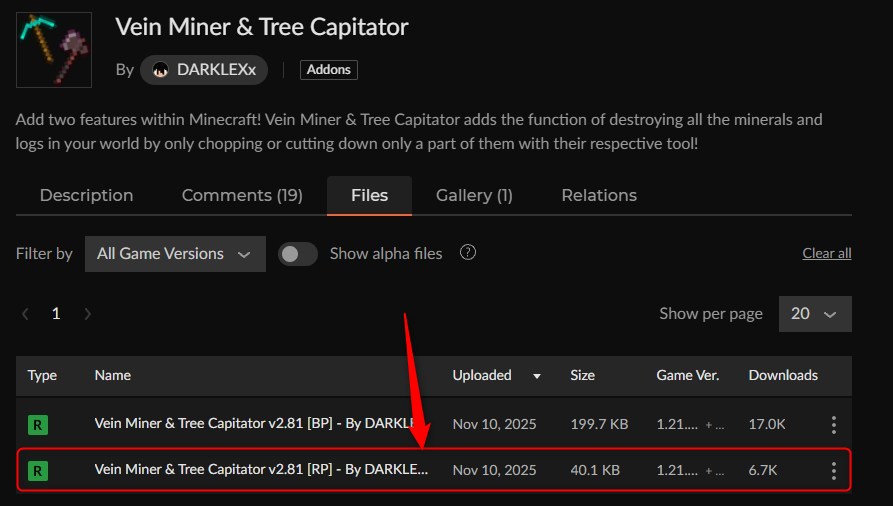893x506 pixels.
Task: Click the 199.7 KB size value
Action: (599, 425)
